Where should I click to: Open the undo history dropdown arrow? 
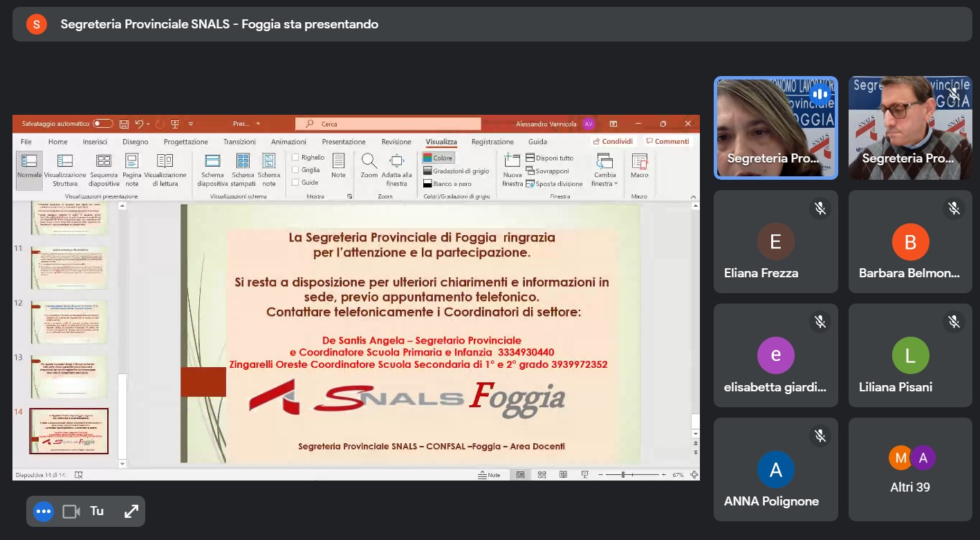[x=148, y=124]
